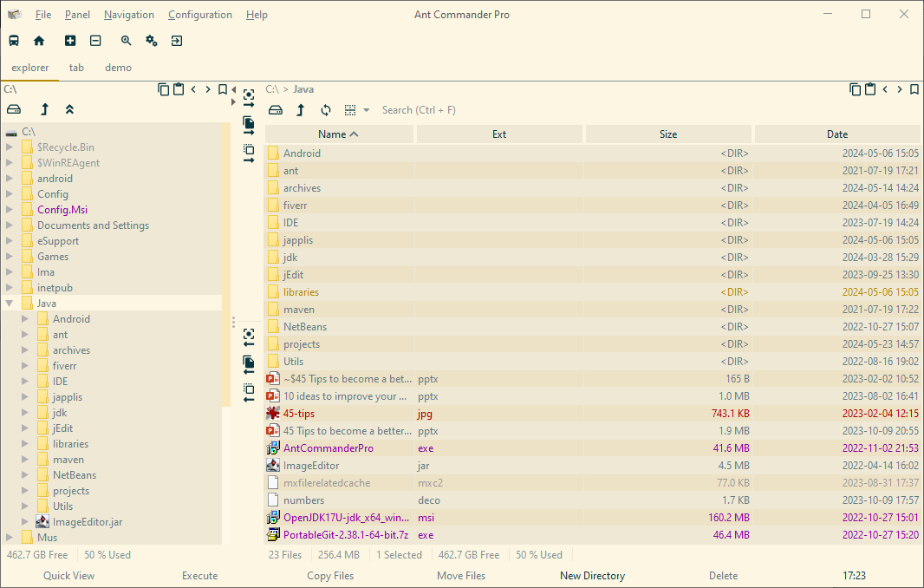
Task: Click the exit arrow toolbar icon
Action: tap(177, 41)
